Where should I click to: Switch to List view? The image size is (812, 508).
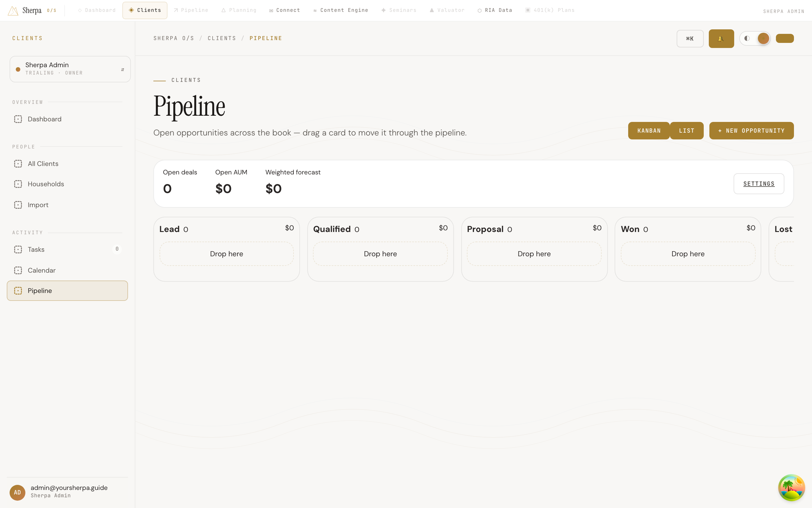tap(687, 131)
